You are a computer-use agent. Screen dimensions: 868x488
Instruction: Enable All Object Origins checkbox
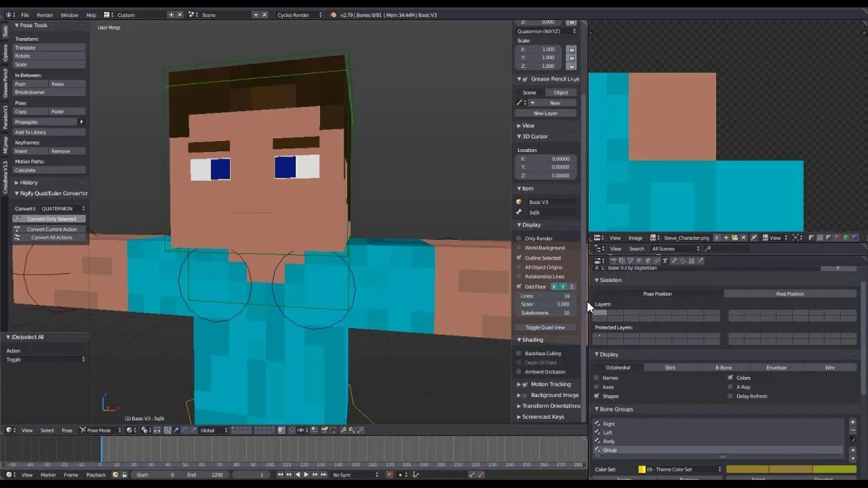pyautogui.click(x=519, y=267)
